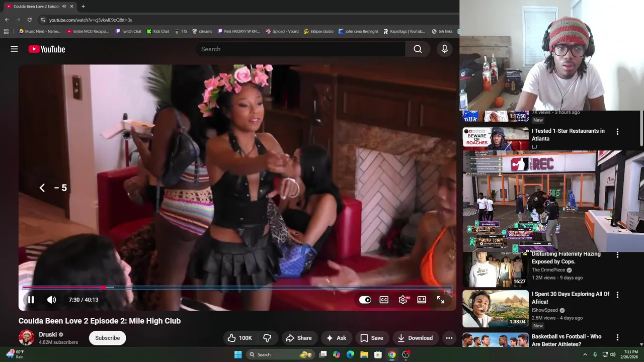Open options for 1-Star Restaurants video
This screenshot has height=362, width=644.
point(617,132)
